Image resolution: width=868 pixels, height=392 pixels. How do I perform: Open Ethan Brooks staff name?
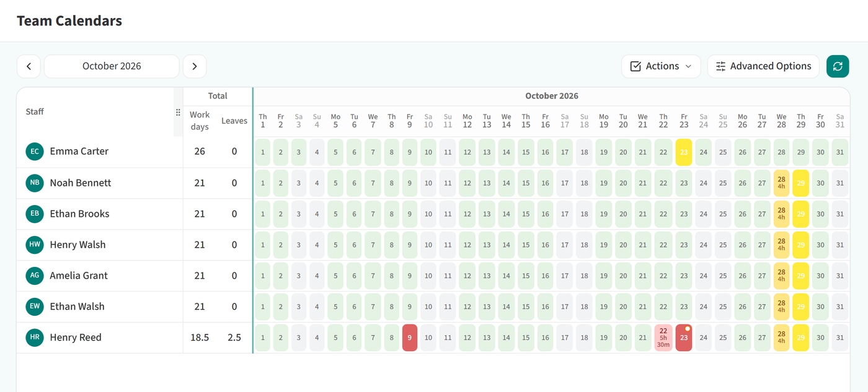tap(79, 214)
